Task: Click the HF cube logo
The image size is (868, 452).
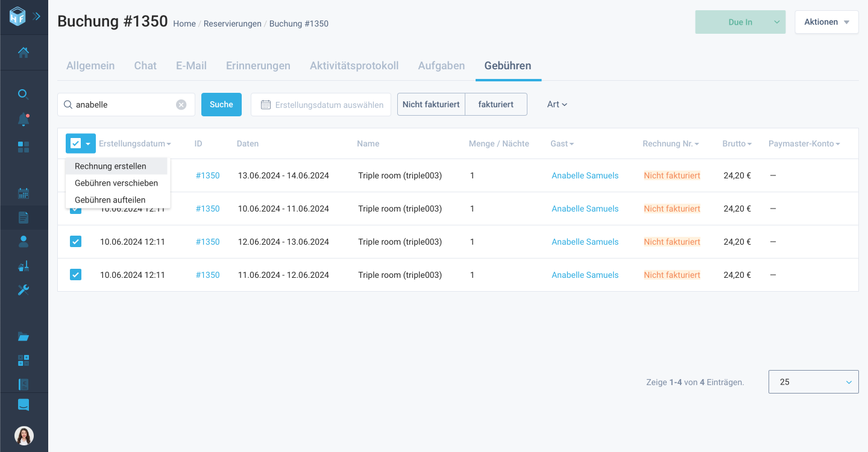Action: (x=17, y=16)
